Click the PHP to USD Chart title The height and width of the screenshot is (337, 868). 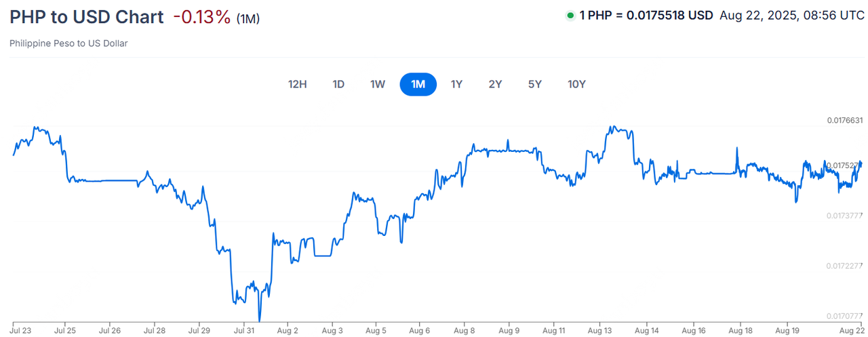pyautogui.click(x=87, y=18)
